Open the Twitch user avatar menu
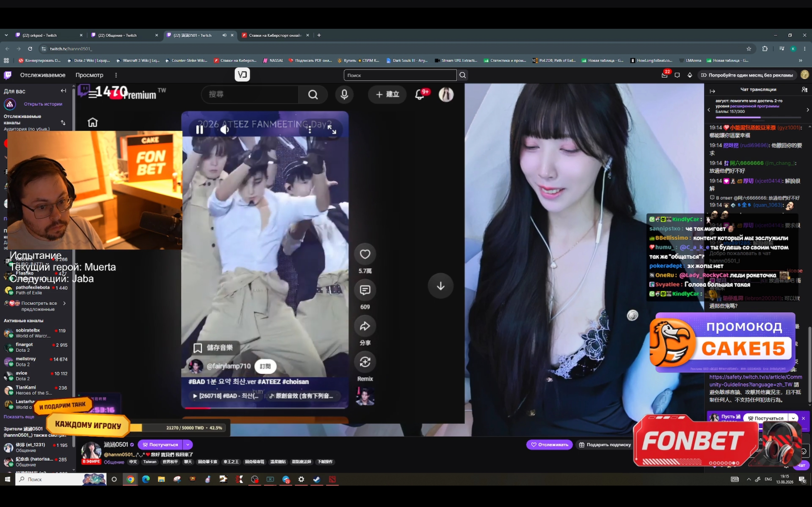The image size is (812, 507). (805, 75)
